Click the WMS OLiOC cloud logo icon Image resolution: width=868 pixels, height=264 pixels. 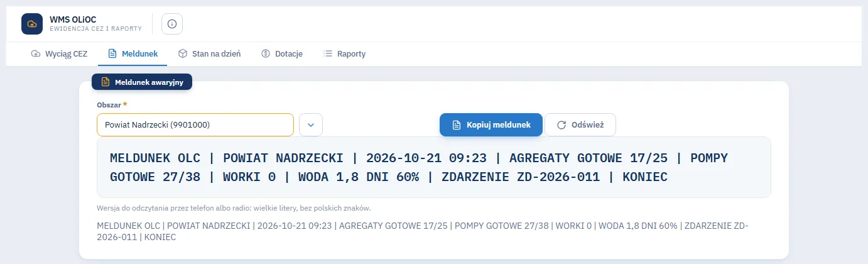coord(32,24)
